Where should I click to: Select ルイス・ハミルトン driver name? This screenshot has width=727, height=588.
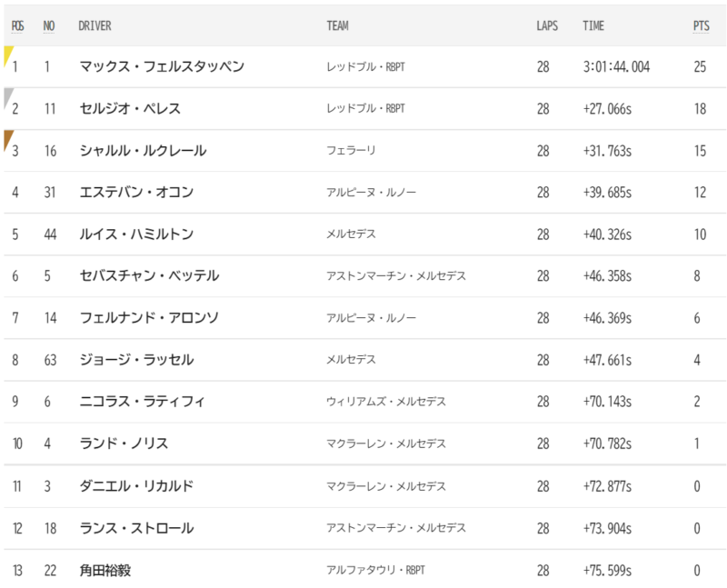(136, 234)
